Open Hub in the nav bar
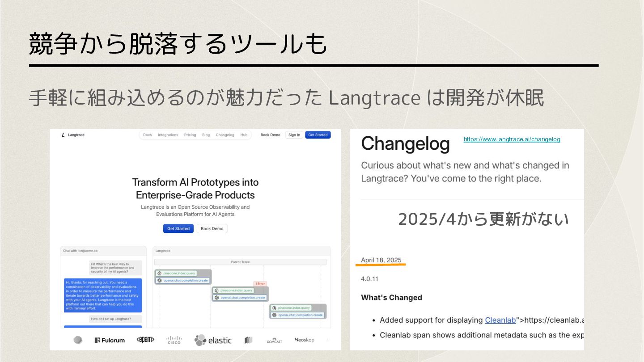644x362 pixels. click(x=244, y=135)
